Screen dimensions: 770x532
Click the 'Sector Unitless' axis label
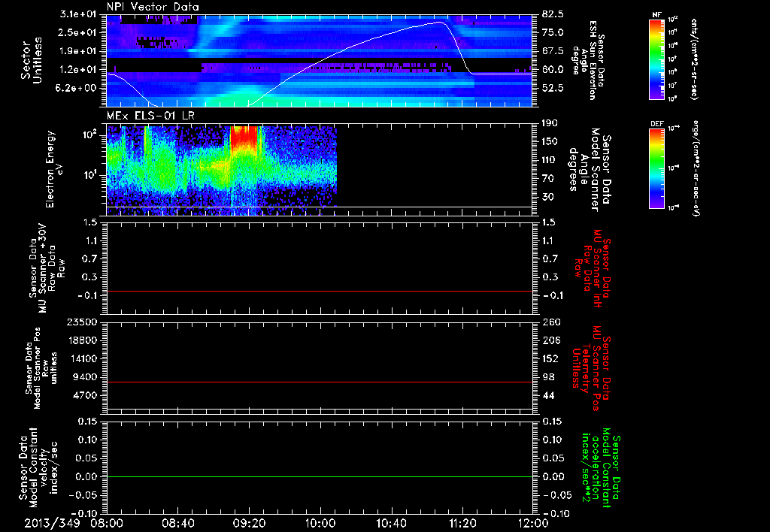click(31, 60)
